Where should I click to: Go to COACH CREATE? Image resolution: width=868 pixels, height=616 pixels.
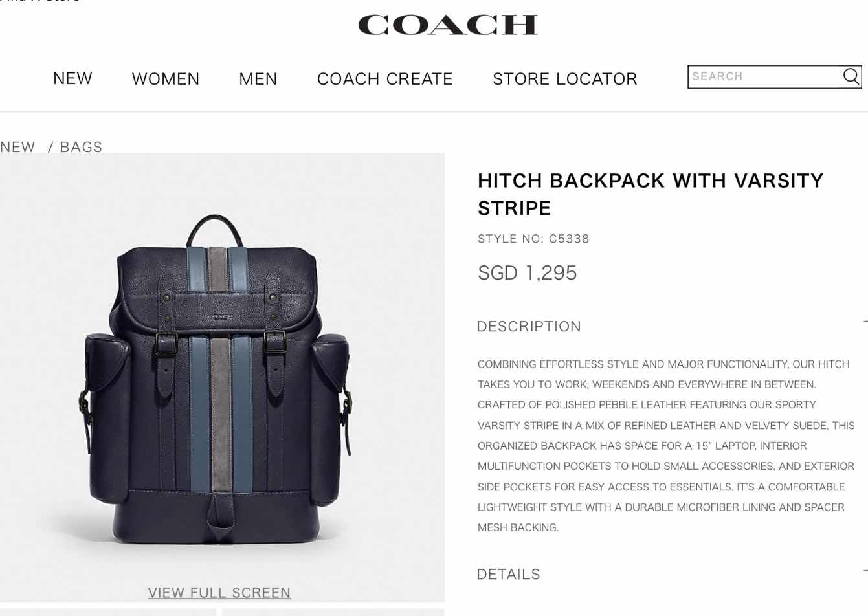click(385, 79)
